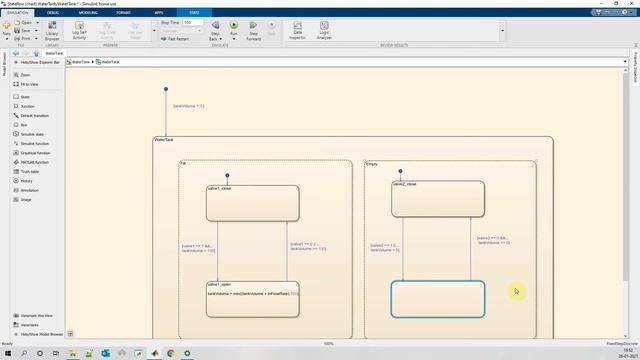Click the Step Back button
The width and height of the screenshot is (640, 360).
tap(215, 28)
